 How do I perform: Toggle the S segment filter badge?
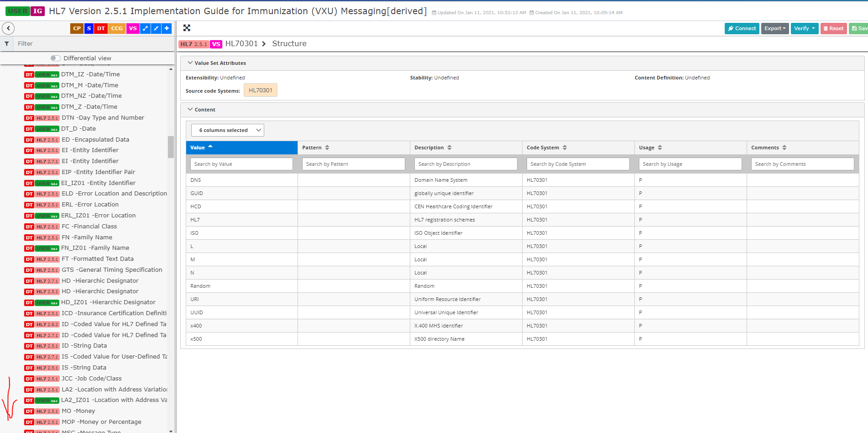tap(89, 28)
